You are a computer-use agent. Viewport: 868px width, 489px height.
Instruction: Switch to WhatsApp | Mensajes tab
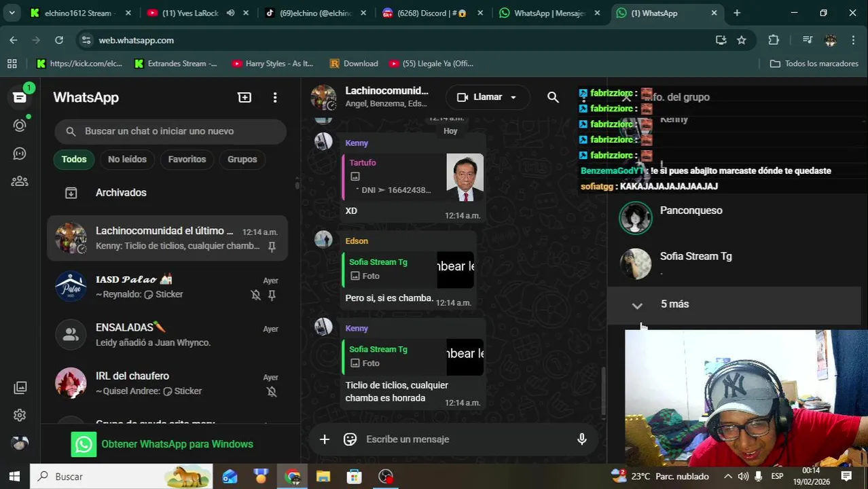[550, 13]
